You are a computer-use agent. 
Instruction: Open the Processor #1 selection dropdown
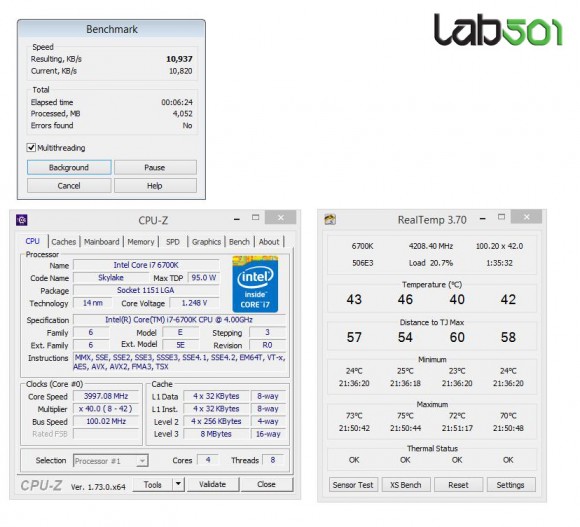(111, 461)
